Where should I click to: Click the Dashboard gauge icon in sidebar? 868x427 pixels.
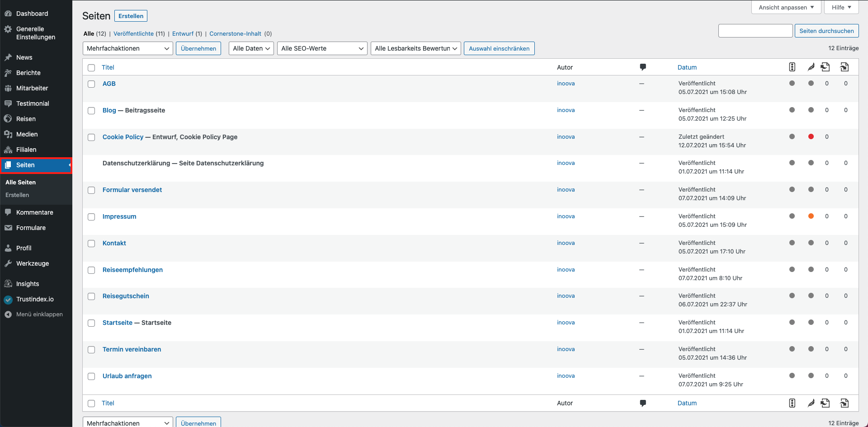coord(8,14)
